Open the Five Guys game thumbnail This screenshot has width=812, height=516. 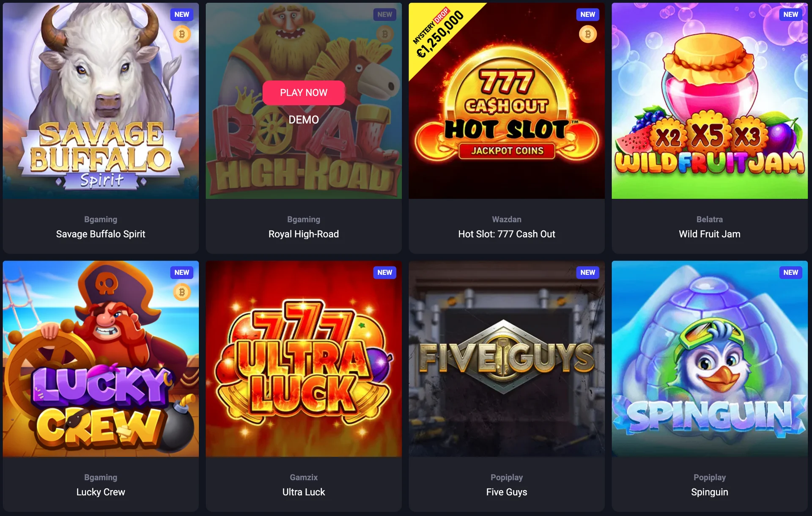click(x=507, y=359)
